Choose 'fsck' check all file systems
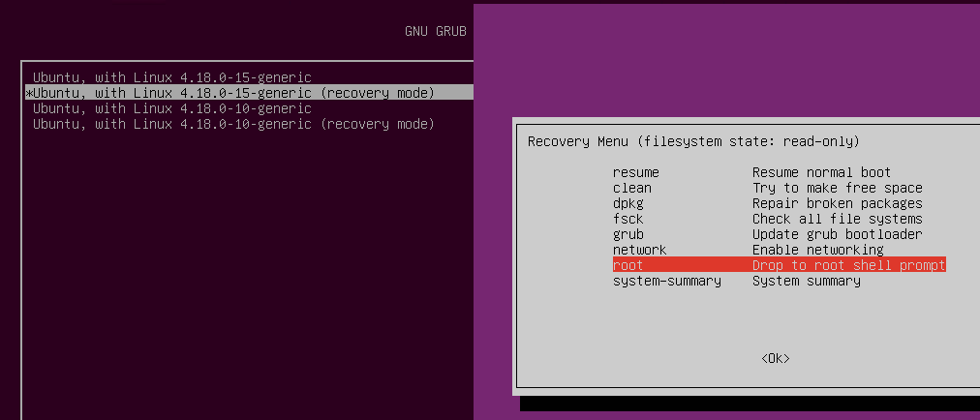 coord(628,219)
